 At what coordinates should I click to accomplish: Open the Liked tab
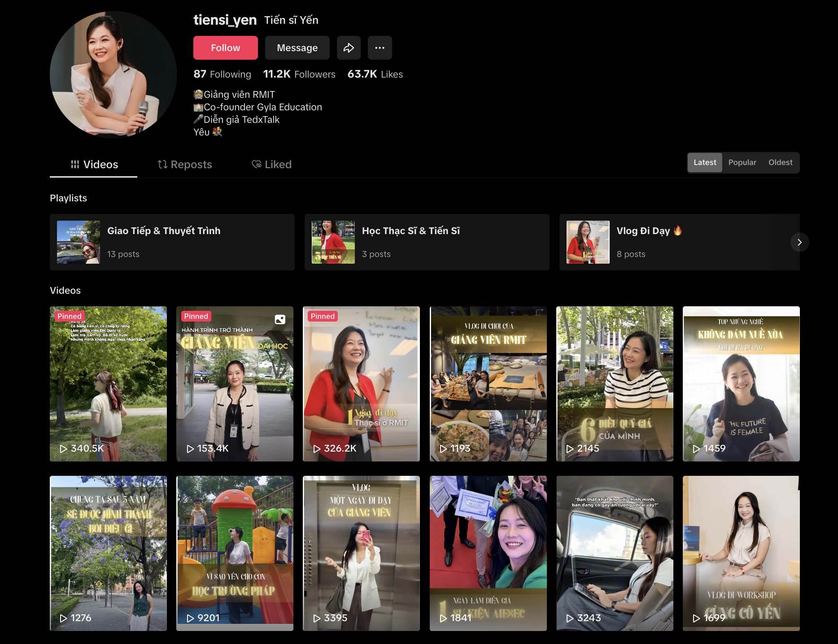click(271, 165)
